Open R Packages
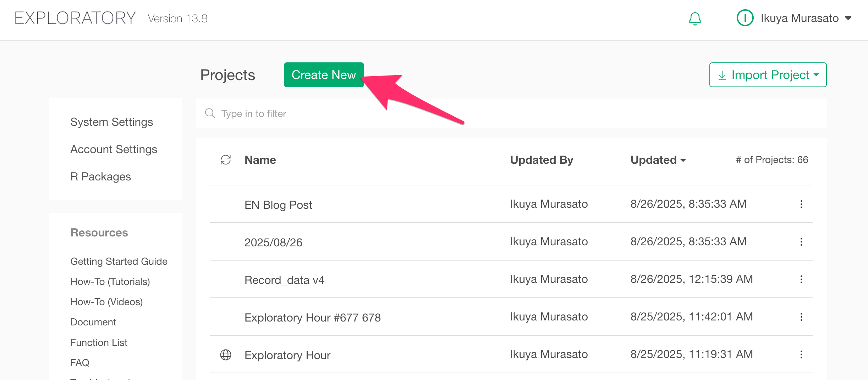This screenshot has width=868, height=380. (100, 177)
